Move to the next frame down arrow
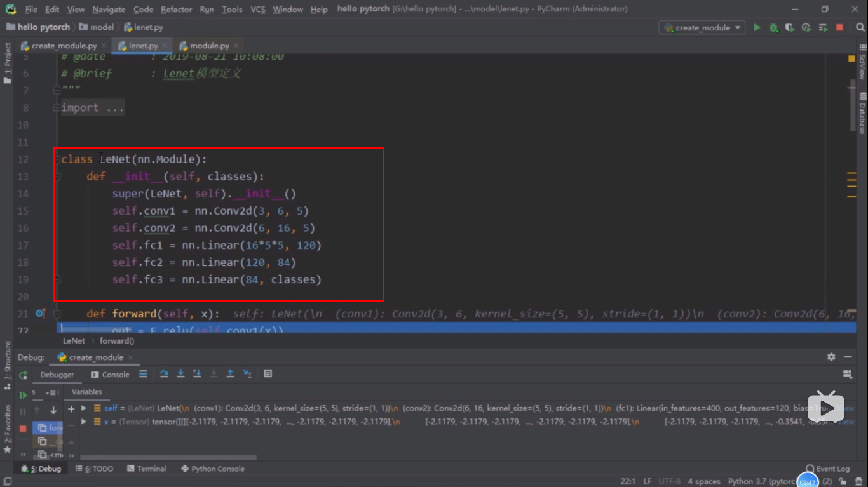The height and width of the screenshot is (487, 868). click(x=53, y=410)
